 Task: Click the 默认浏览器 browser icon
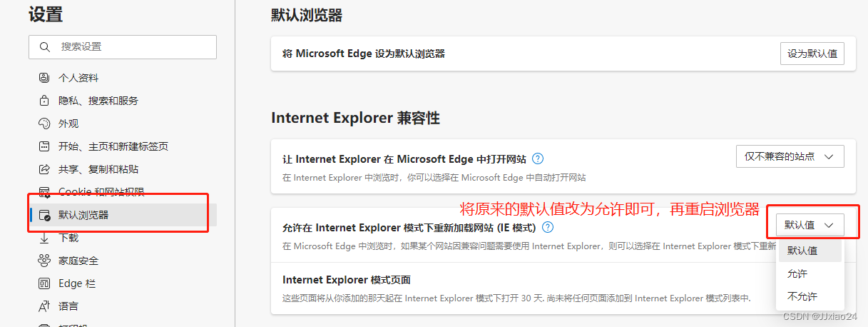point(44,215)
